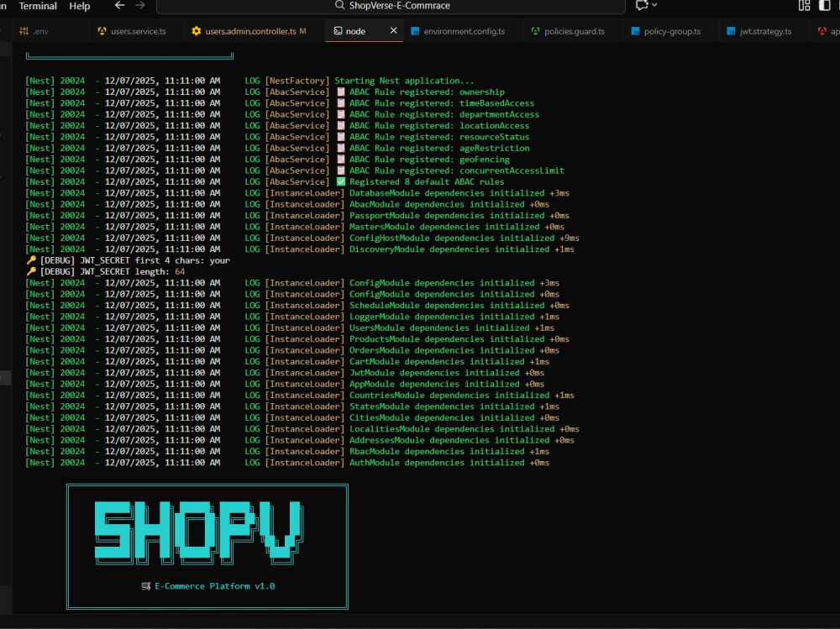Click the search magnifier icon
Viewport: 840px width, 629px height.
[x=339, y=5]
